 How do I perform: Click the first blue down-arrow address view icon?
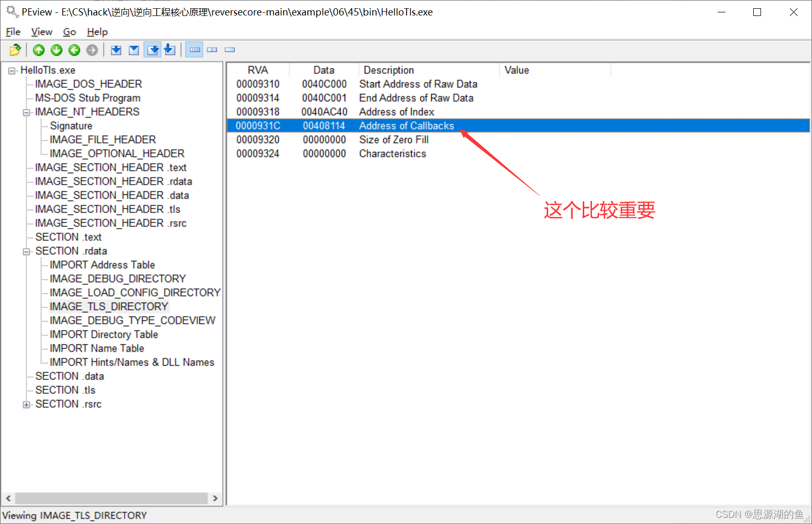[116, 50]
